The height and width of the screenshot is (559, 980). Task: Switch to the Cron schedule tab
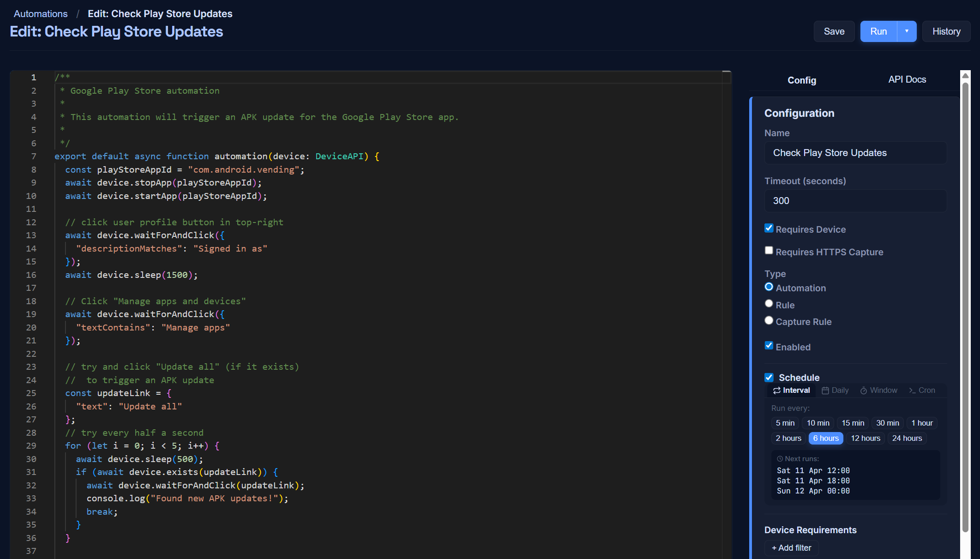[922, 391]
